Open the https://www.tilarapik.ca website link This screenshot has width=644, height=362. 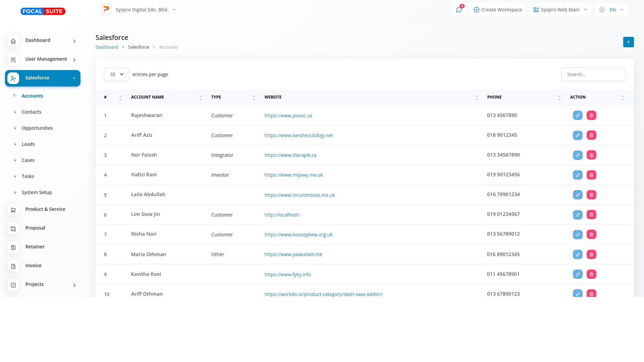click(x=290, y=155)
